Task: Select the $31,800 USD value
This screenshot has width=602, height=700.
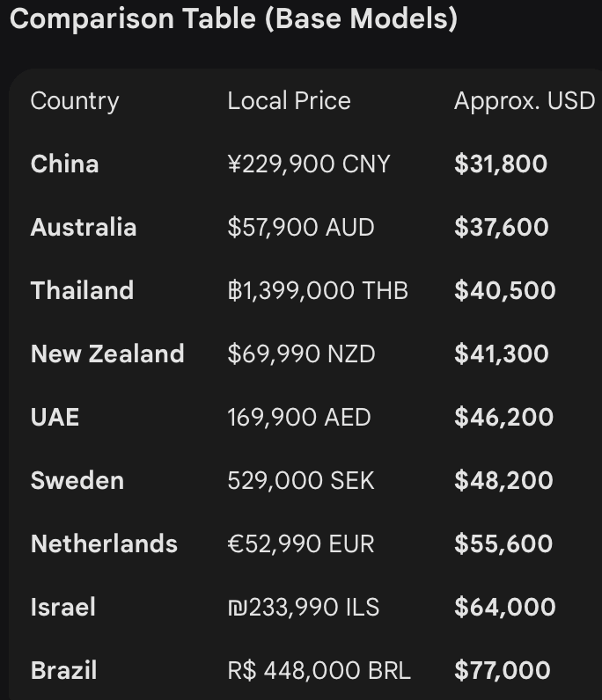Action: 500,164
